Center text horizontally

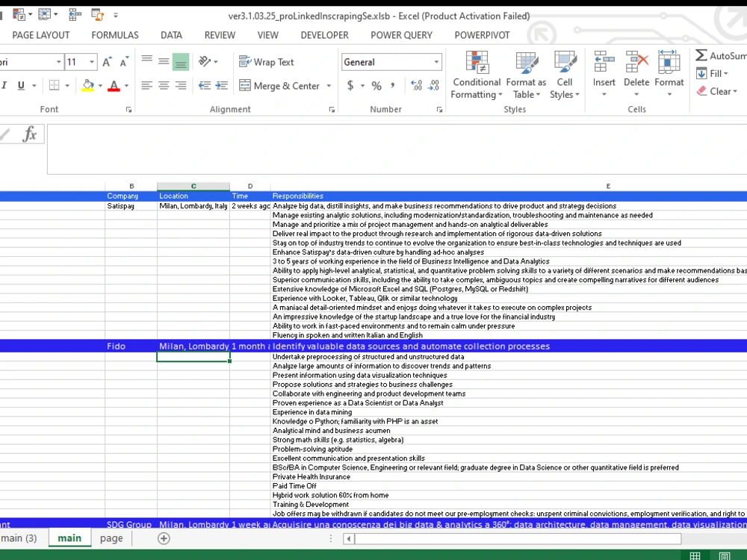click(164, 86)
